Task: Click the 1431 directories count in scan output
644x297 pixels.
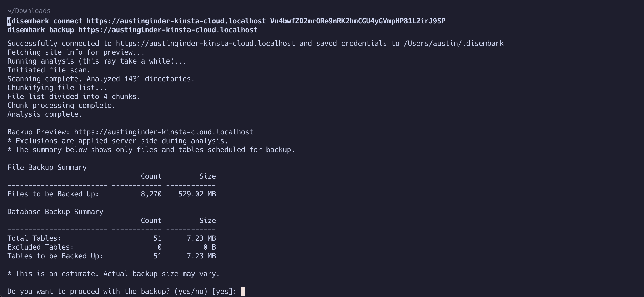Action: pos(132,79)
